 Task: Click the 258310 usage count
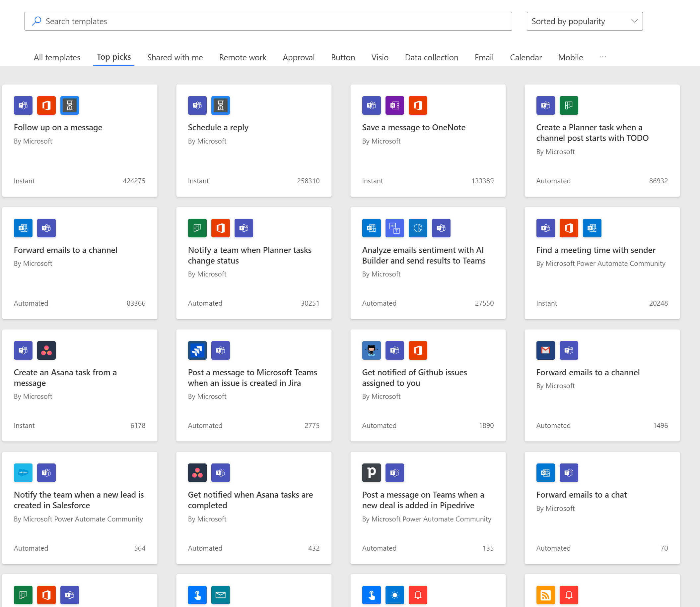pyautogui.click(x=308, y=181)
